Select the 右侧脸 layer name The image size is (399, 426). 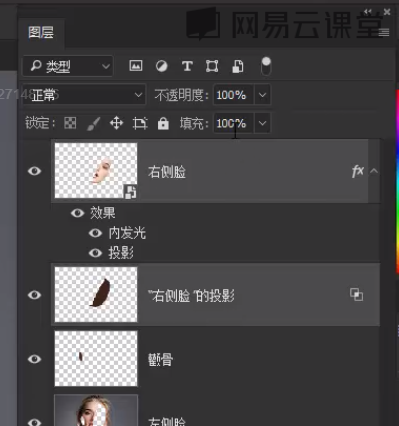click(x=167, y=172)
